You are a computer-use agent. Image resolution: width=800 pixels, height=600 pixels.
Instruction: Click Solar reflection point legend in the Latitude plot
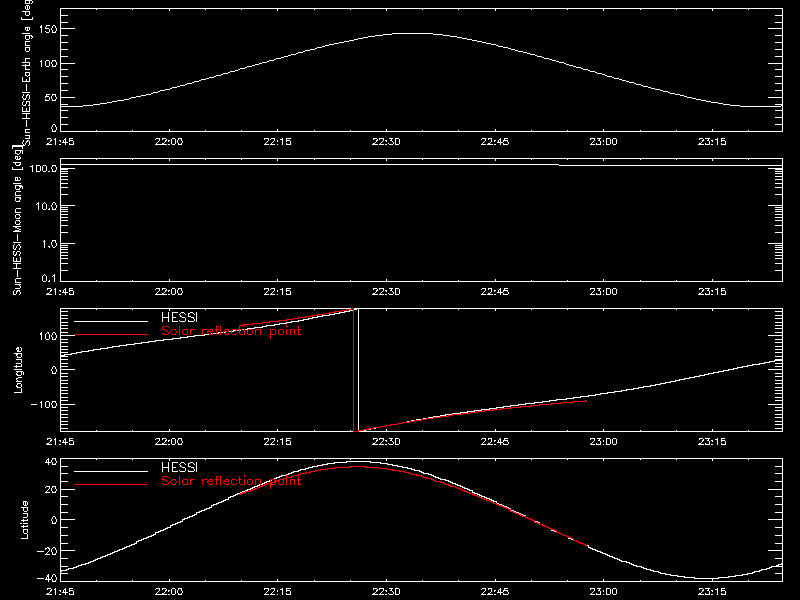(231, 481)
